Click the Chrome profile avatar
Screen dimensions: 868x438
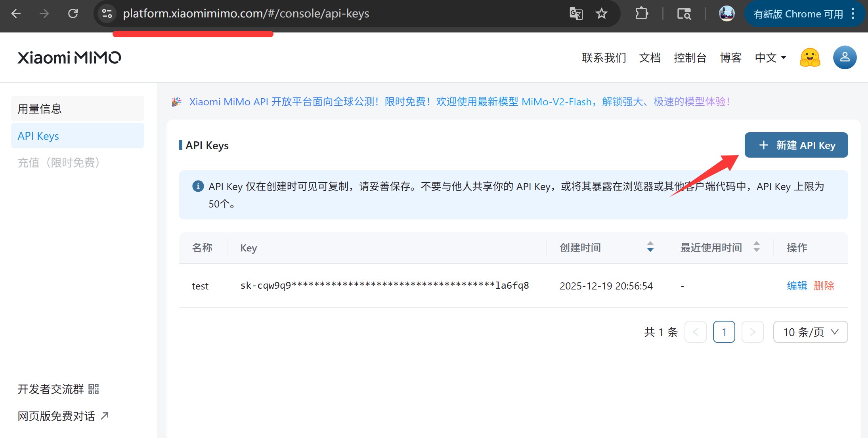point(727,14)
